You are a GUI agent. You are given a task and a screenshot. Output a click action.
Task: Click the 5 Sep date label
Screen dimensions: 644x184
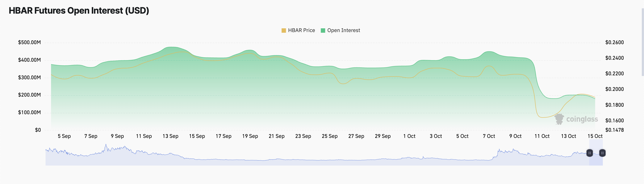click(x=64, y=136)
